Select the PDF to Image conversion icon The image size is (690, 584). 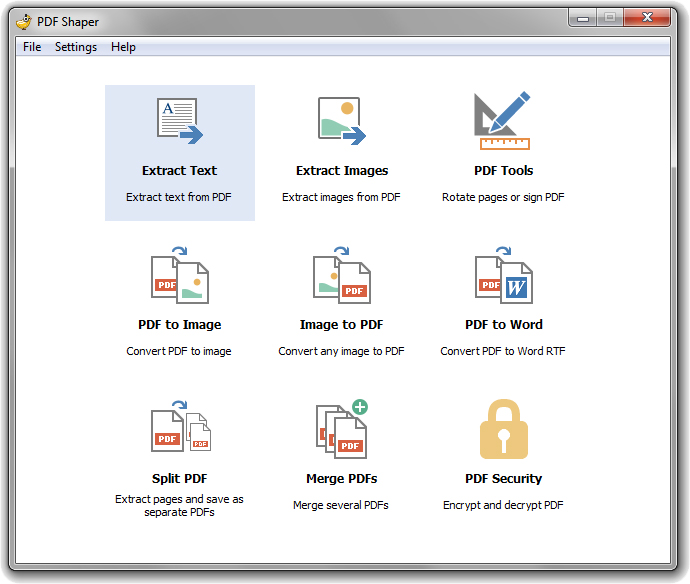click(x=180, y=275)
